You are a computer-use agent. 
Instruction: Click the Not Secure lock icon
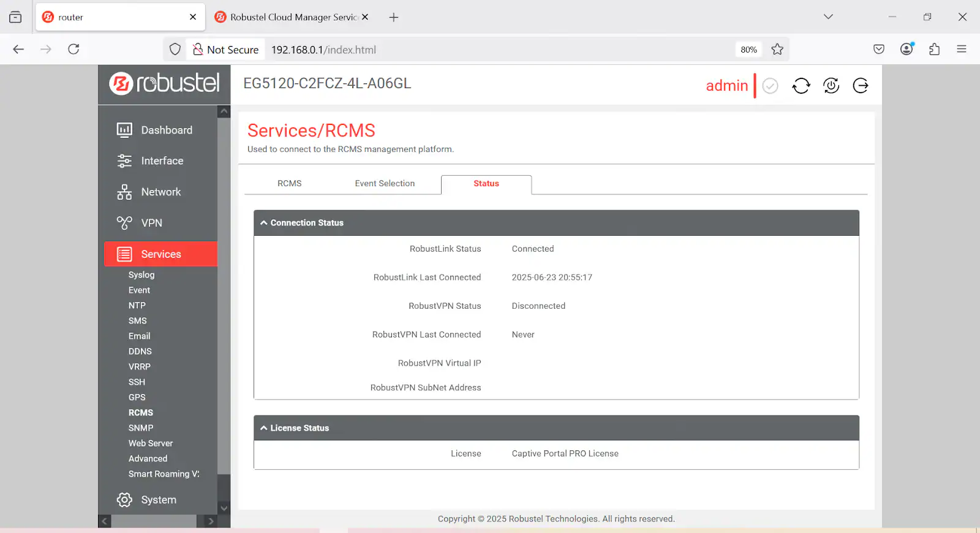[198, 50]
